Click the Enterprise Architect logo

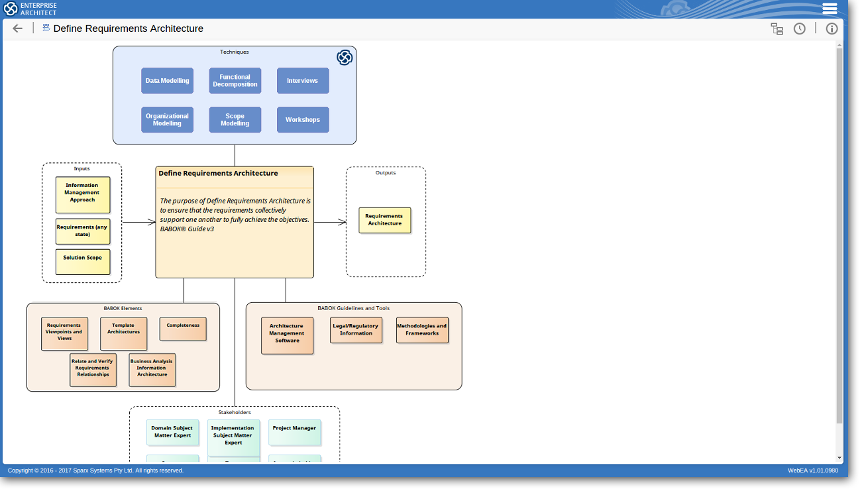pyautogui.click(x=30, y=9)
